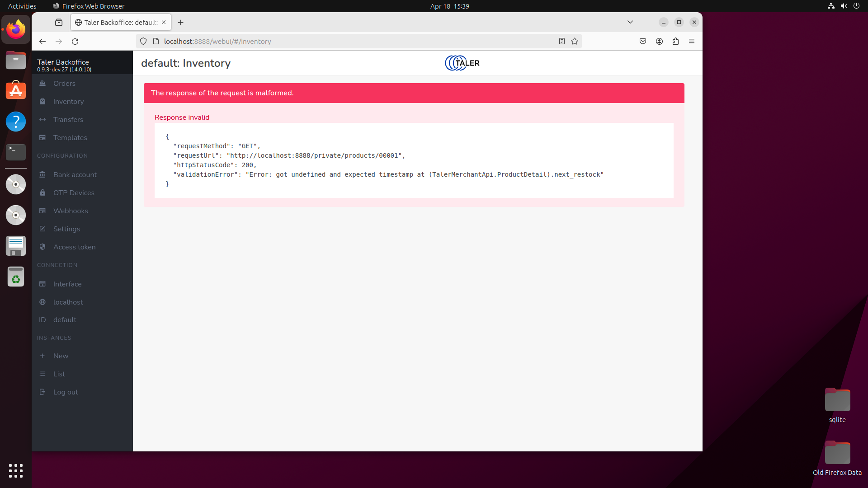Open the Templates section
The image size is (868, 488).
click(70, 138)
